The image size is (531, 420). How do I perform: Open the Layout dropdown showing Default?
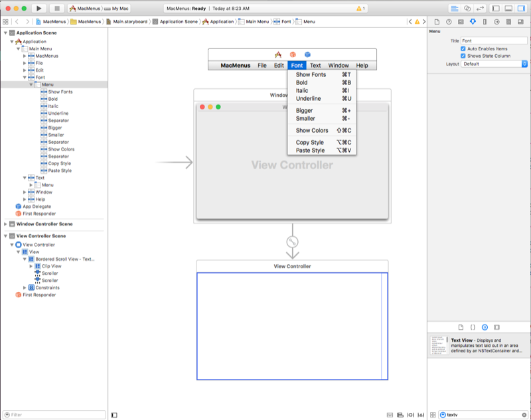pos(491,64)
